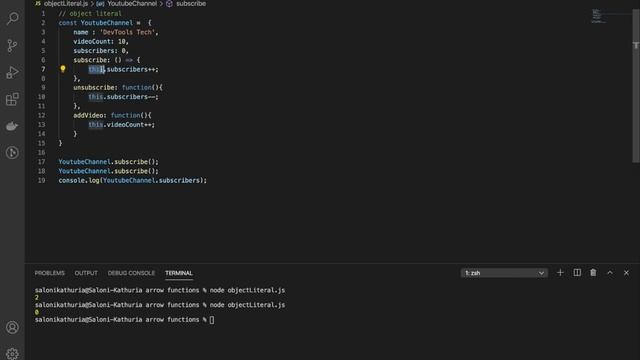Click the '// object literal' comment

[x=90, y=13]
